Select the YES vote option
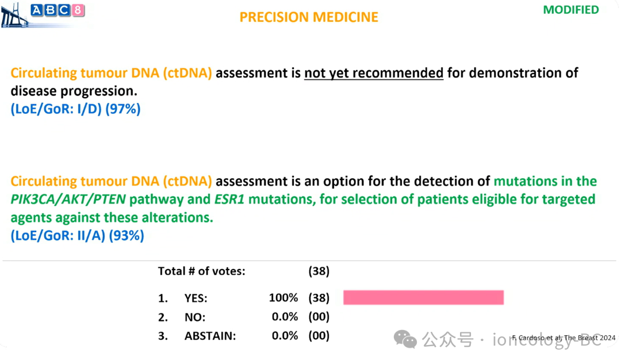The height and width of the screenshot is (364, 621). coord(195,298)
